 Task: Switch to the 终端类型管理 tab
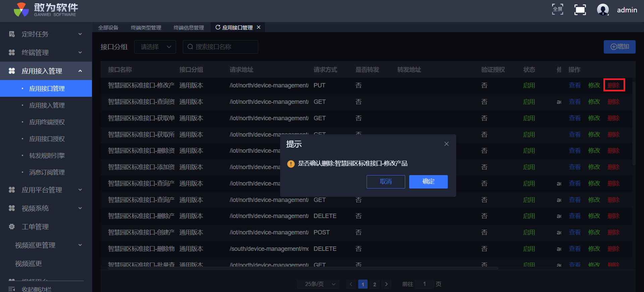click(146, 27)
